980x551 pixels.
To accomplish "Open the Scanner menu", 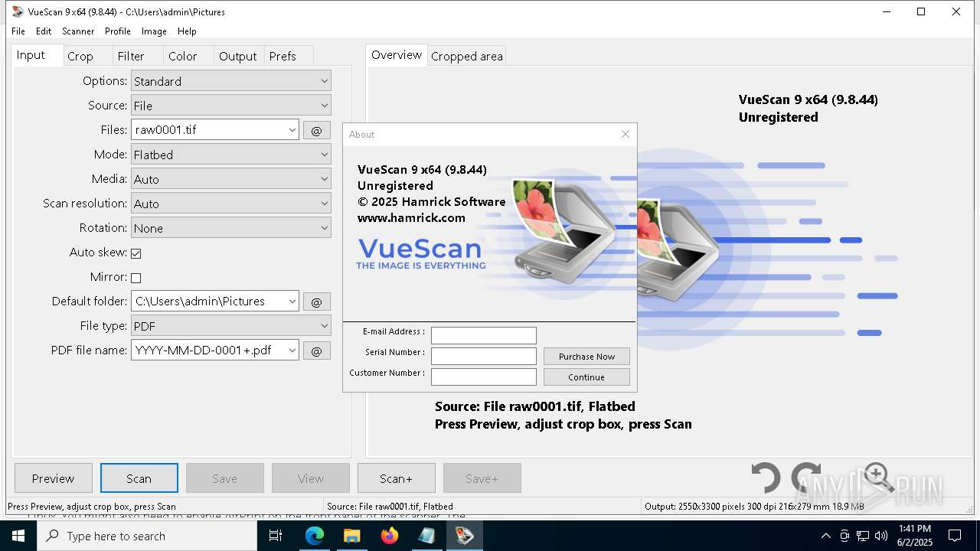I will (x=78, y=31).
